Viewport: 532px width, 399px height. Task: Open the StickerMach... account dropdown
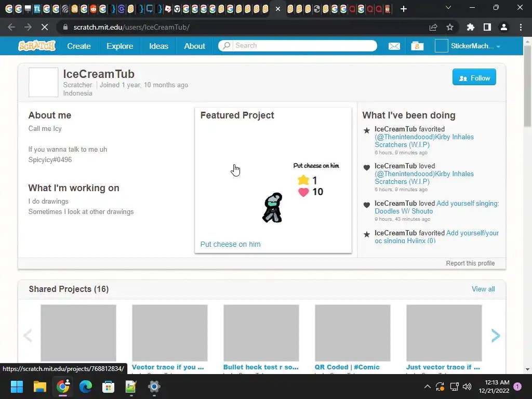click(x=476, y=46)
